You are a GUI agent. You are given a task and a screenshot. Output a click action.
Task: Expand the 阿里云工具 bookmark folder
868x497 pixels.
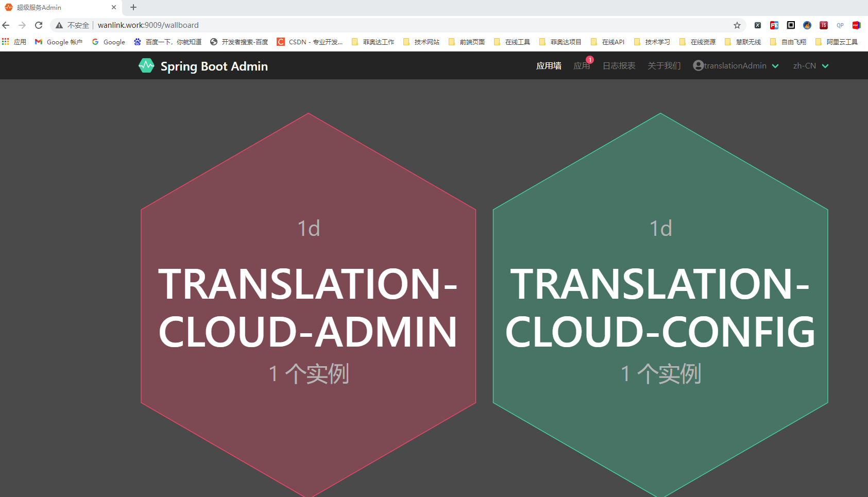click(x=837, y=42)
